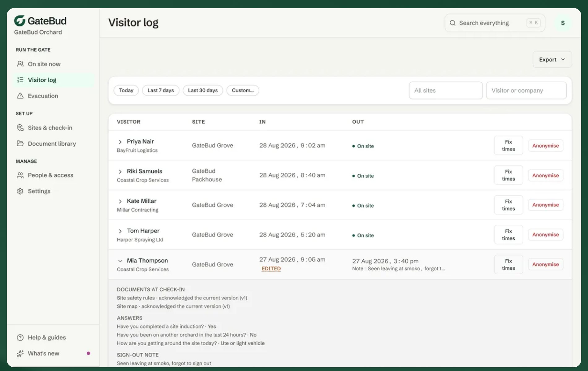Viewport: 588px width, 371px height.
Task: Click the Document library folder icon
Action: [20, 143]
